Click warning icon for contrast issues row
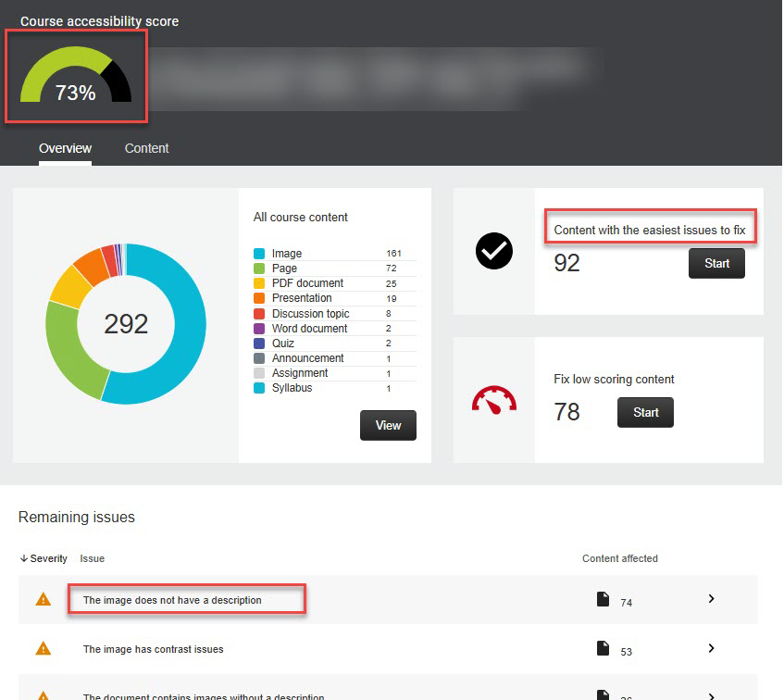This screenshot has width=784, height=700. (x=44, y=648)
